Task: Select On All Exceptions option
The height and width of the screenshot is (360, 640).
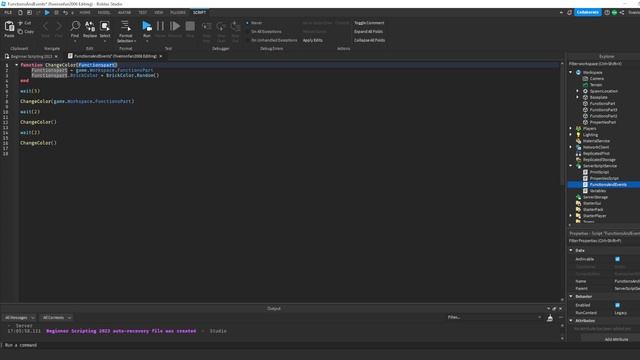Action: (264, 31)
